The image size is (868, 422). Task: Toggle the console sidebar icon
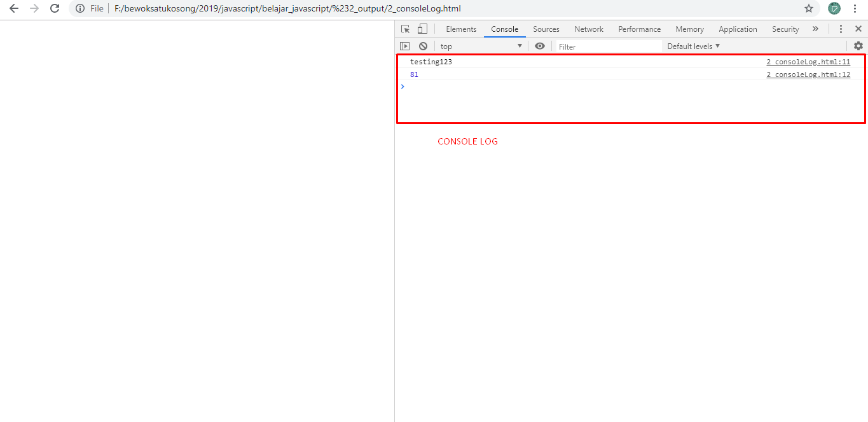click(x=405, y=45)
